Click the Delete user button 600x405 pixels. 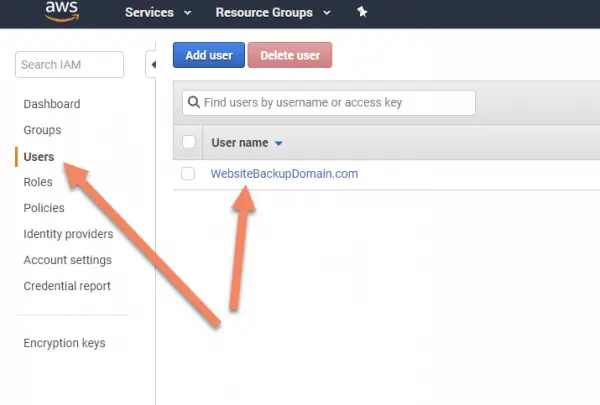click(290, 55)
